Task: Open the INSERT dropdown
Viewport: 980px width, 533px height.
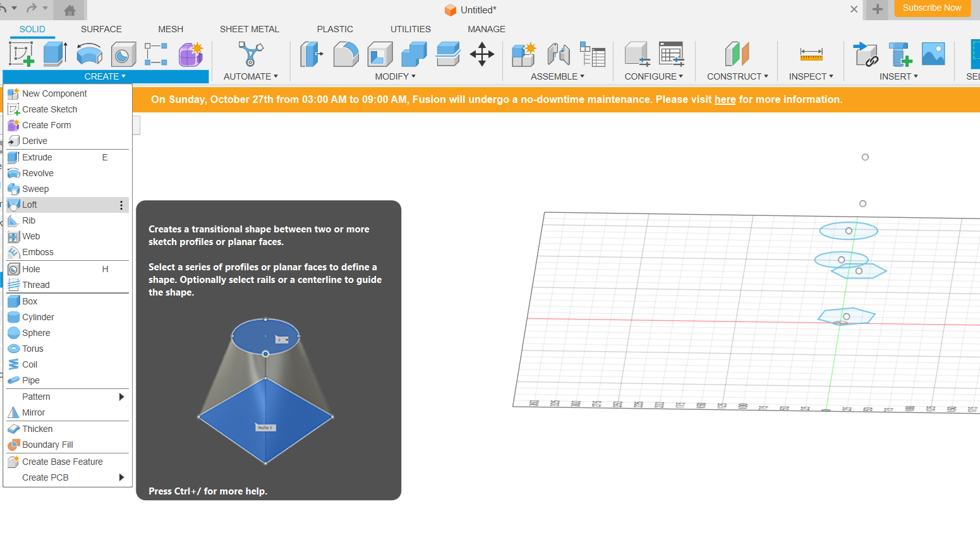Action: click(x=898, y=76)
